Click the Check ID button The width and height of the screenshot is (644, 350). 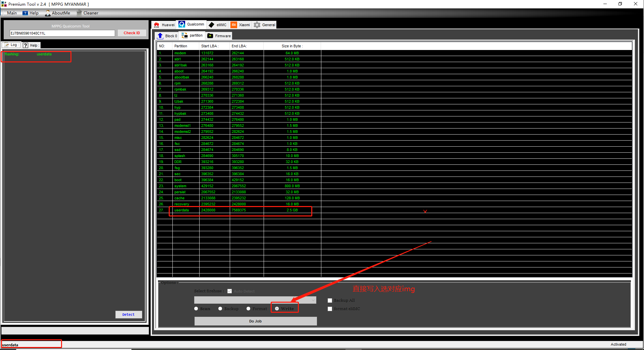131,33
